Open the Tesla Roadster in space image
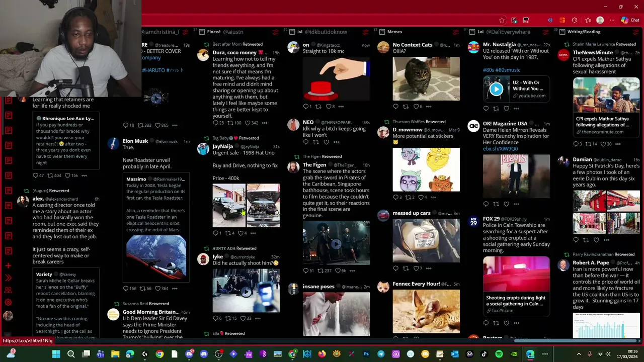 [156, 258]
